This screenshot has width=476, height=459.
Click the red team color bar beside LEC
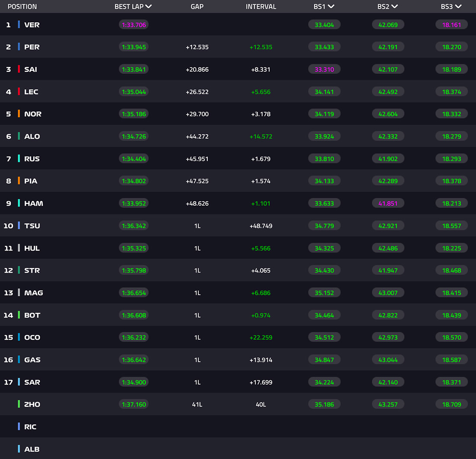pos(19,91)
